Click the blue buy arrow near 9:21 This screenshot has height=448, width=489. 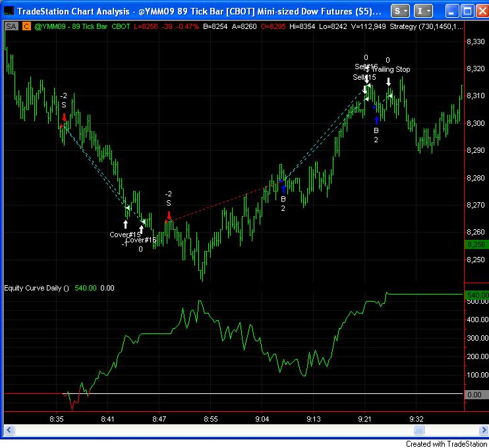pos(376,121)
